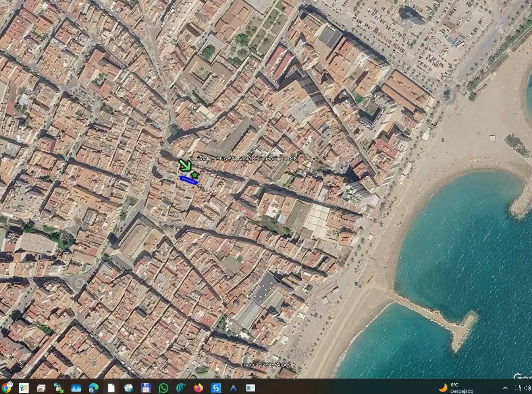Launch Firefox from the taskbar

coord(198,388)
